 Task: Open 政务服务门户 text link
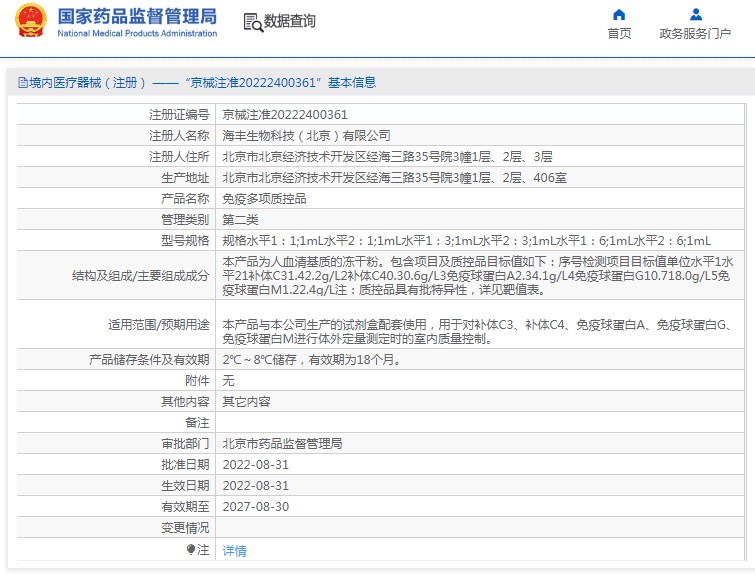[695, 34]
